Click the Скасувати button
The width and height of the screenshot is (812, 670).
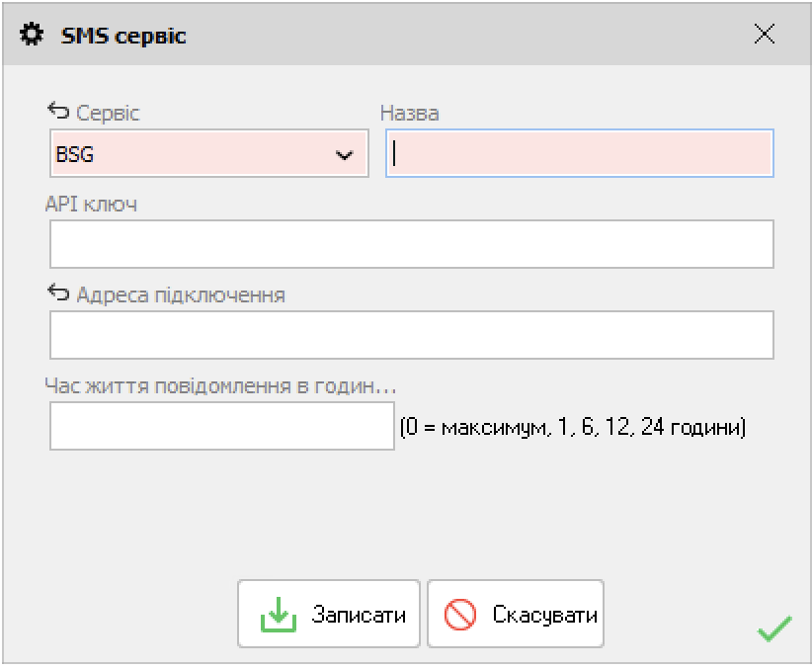[x=516, y=614]
